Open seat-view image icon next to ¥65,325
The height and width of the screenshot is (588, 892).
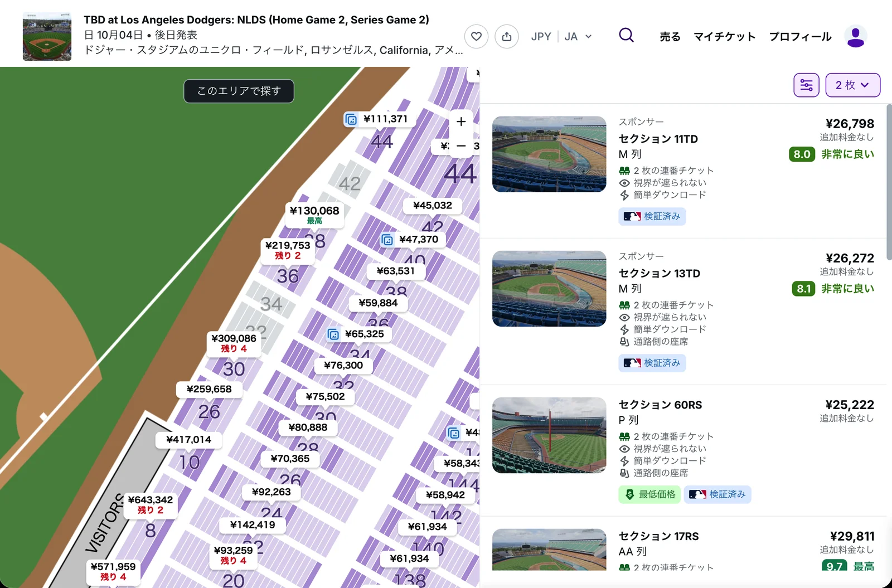333,334
